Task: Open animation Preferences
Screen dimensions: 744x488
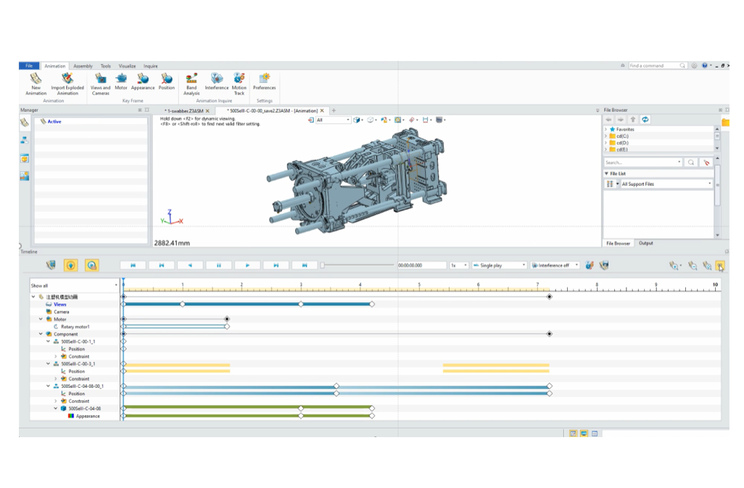Action: (264, 78)
